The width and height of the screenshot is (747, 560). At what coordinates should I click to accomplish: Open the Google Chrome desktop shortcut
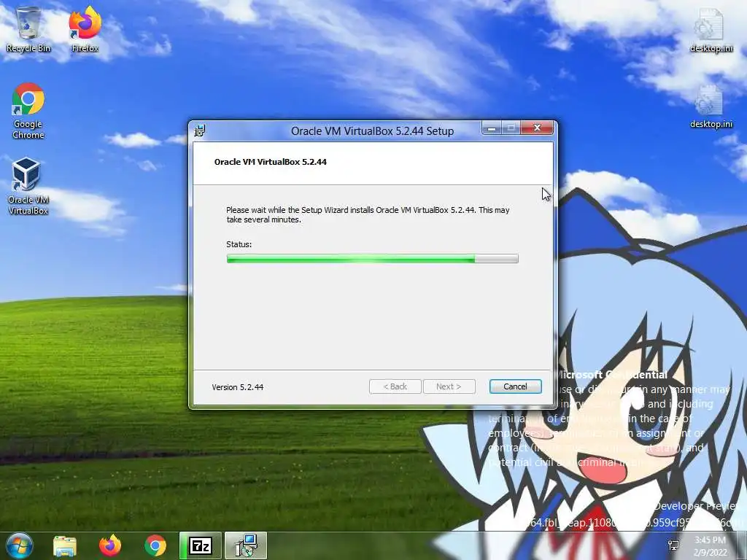[28, 111]
